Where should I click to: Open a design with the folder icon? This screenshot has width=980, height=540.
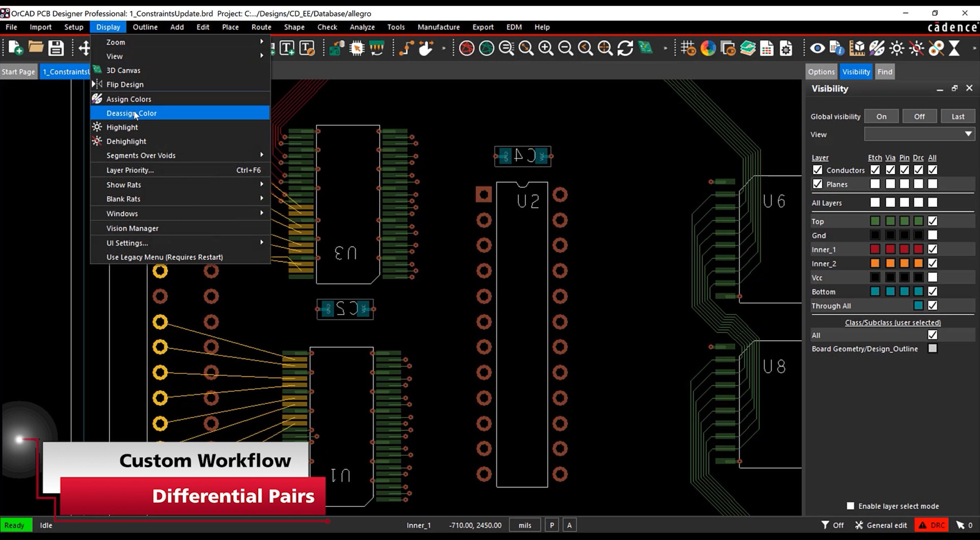pos(36,47)
